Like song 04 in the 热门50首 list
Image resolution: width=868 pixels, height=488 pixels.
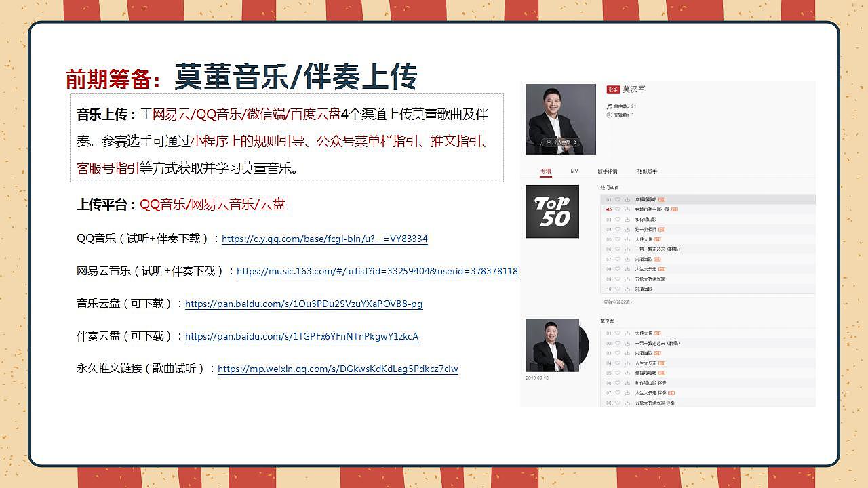[x=618, y=229]
